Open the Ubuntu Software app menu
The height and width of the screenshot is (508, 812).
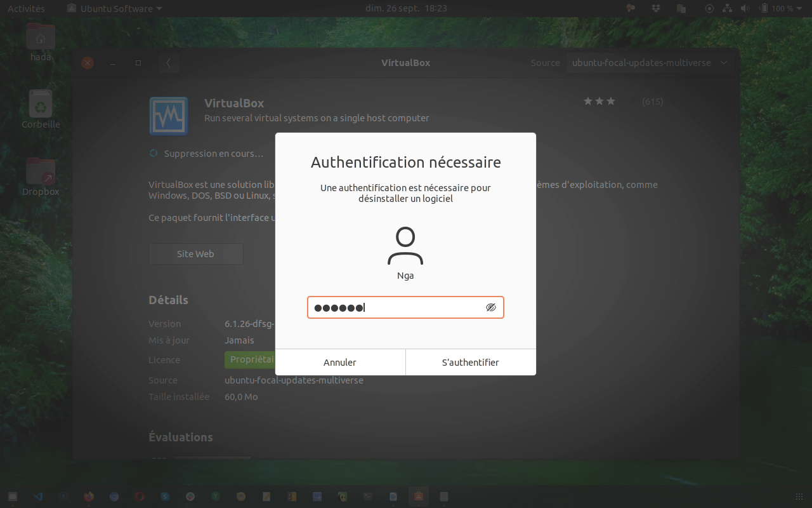(x=114, y=8)
